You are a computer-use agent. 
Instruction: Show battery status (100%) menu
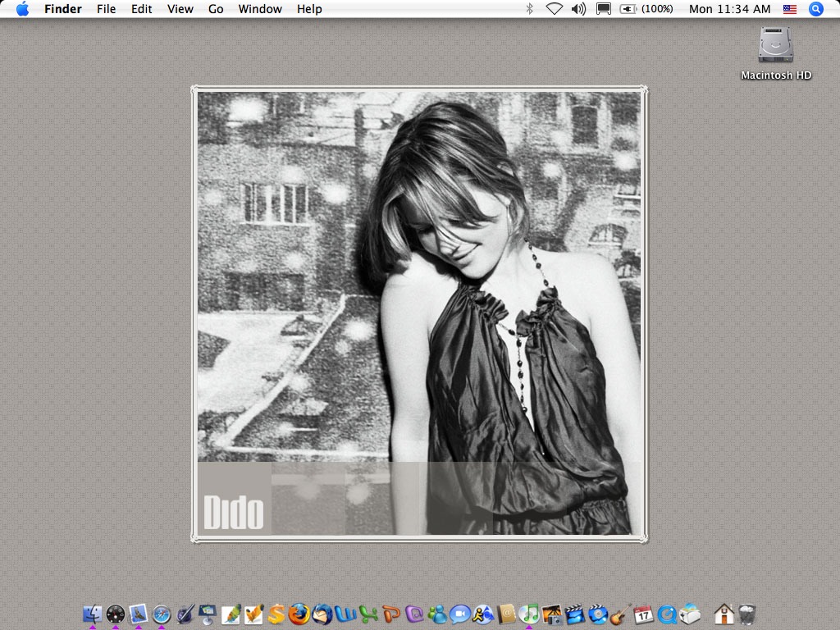(646, 8)
